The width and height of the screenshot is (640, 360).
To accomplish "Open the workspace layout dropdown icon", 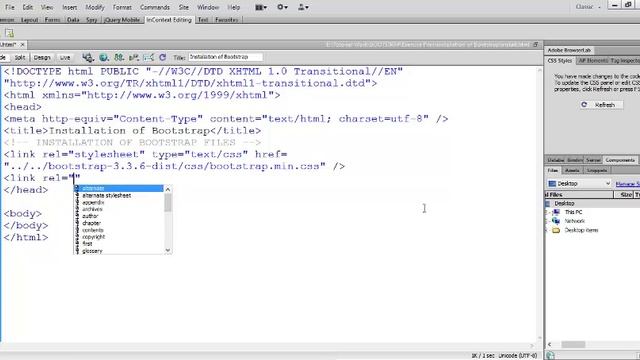I will click(x=261, y=7).
